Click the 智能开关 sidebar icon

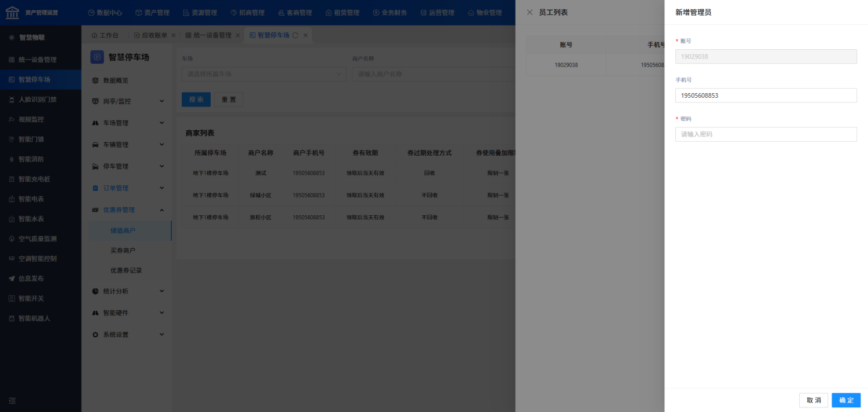click(x=12, y=299)
